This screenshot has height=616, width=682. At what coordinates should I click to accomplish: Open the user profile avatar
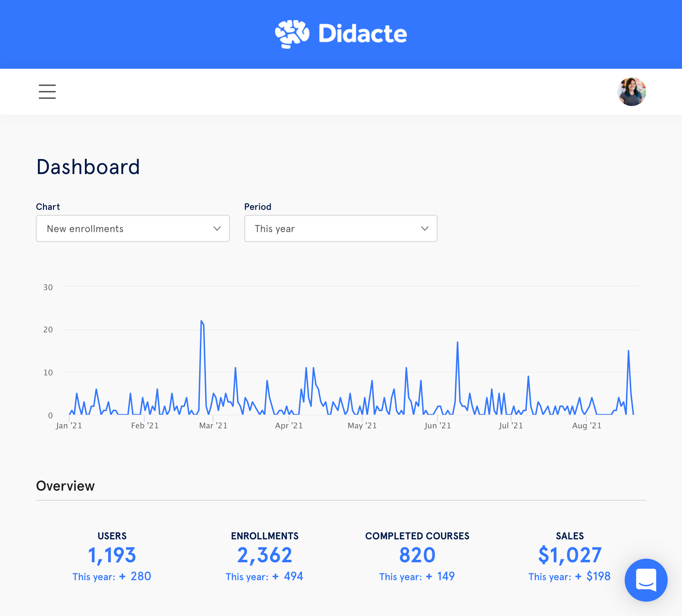(631, 92)
